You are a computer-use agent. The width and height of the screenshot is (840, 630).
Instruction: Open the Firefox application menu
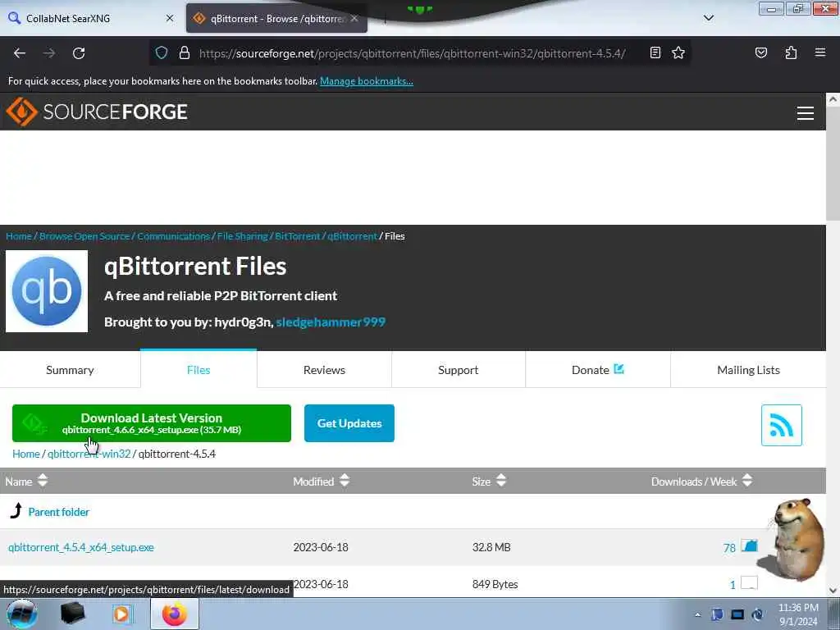[820, 52]
